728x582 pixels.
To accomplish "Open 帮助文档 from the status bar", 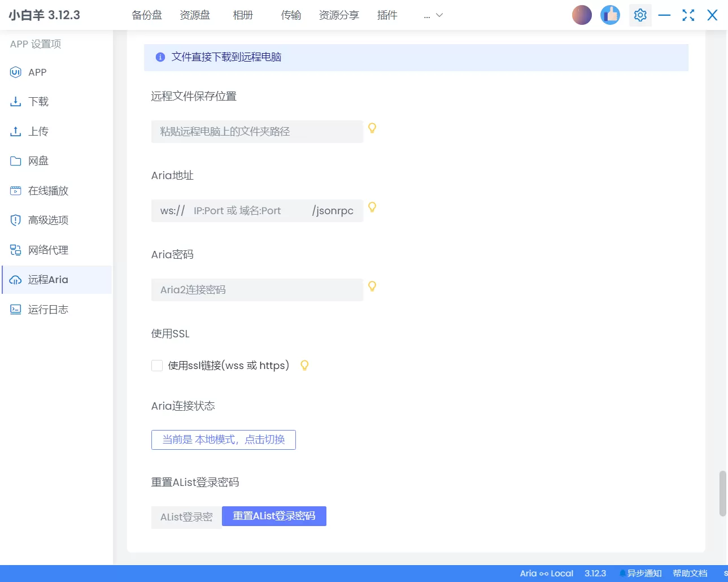I will pyautogui.click(x=690, y=572).
